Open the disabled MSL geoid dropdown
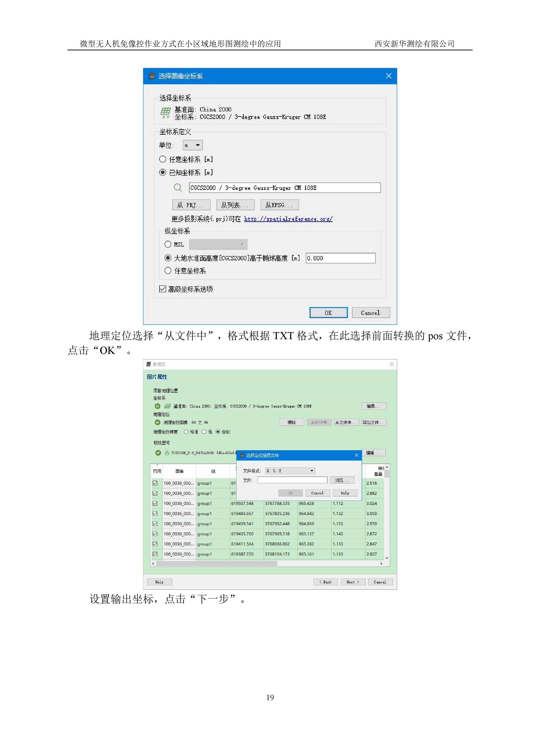Viewport: 534px width, 756px height. click(218, 244)
